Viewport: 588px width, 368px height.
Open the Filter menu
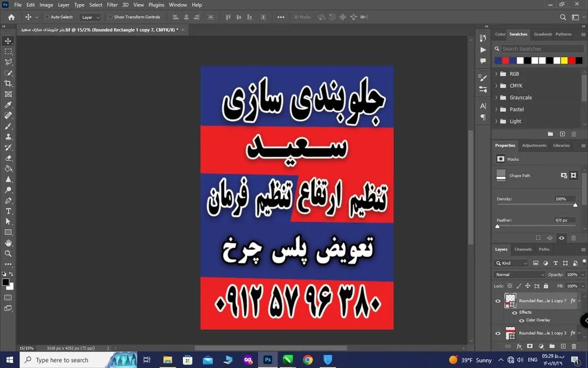[x=112, y=5]
